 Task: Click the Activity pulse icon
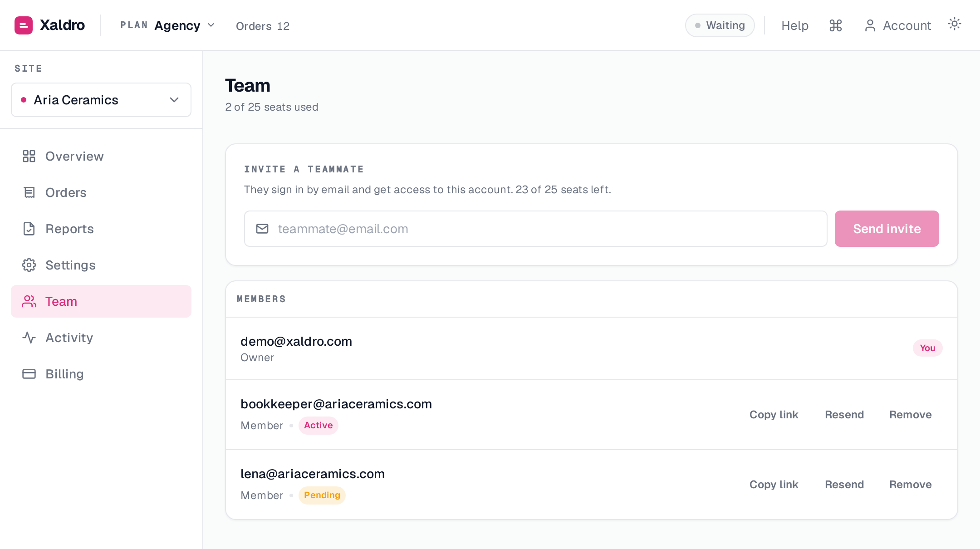point(29,338)
